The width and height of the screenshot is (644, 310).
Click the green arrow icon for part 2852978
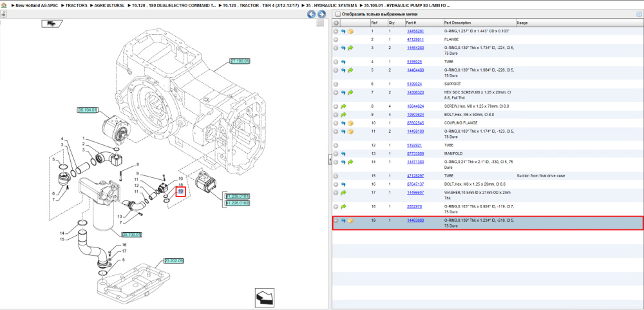[x=343, y=206]
